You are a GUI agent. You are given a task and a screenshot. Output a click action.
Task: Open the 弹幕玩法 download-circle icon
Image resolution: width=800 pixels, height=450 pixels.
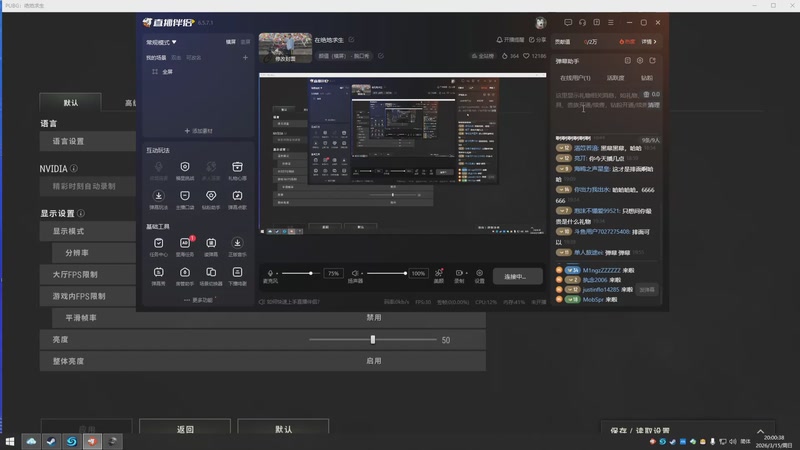(x=159, y=195)
